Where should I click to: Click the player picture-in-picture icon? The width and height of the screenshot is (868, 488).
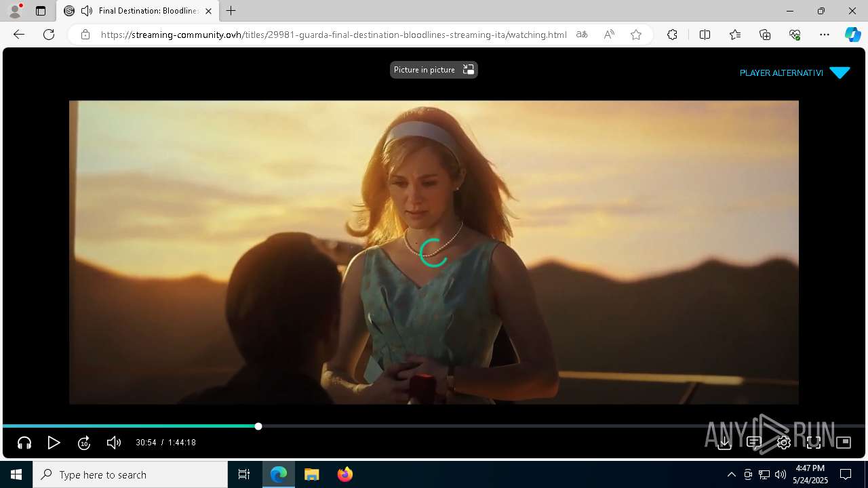844,443
